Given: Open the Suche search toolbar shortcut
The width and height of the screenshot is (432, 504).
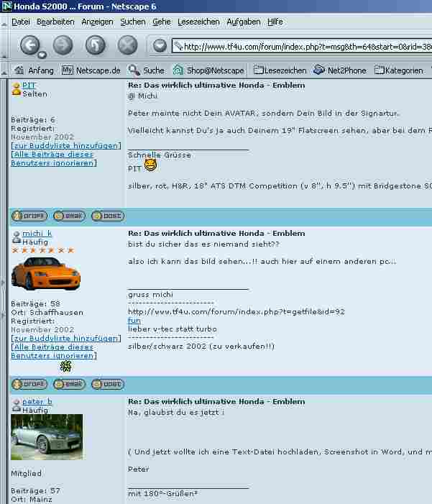Looking at the screenshot, I should pos(146,70).
